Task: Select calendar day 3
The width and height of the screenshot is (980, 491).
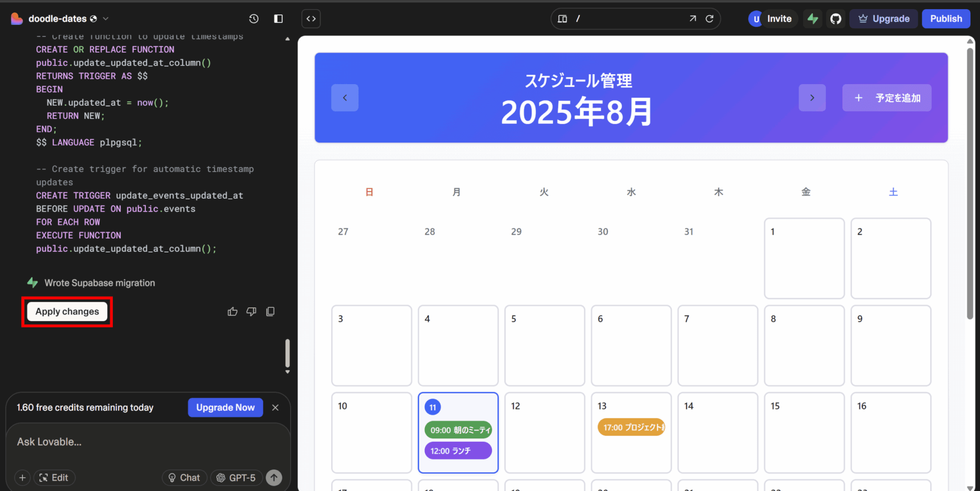Action: pyautogui.click(x=371, y=346)
